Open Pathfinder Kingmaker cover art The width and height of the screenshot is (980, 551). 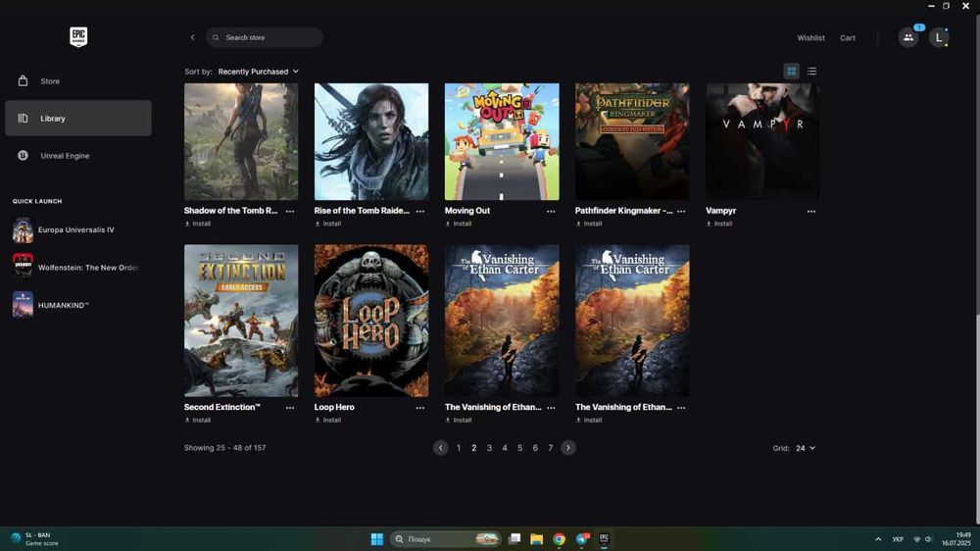(632, 141)
